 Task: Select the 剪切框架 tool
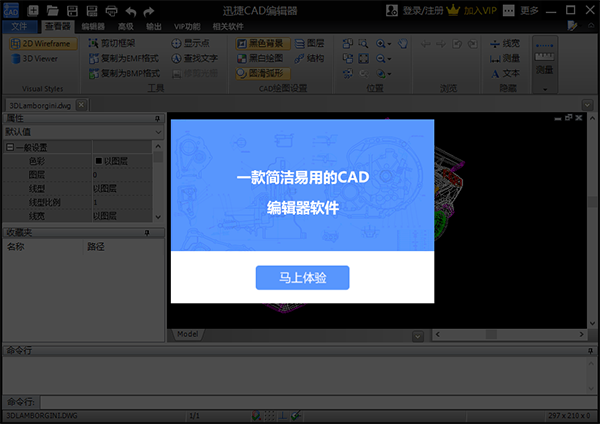[x=112, y=43]
